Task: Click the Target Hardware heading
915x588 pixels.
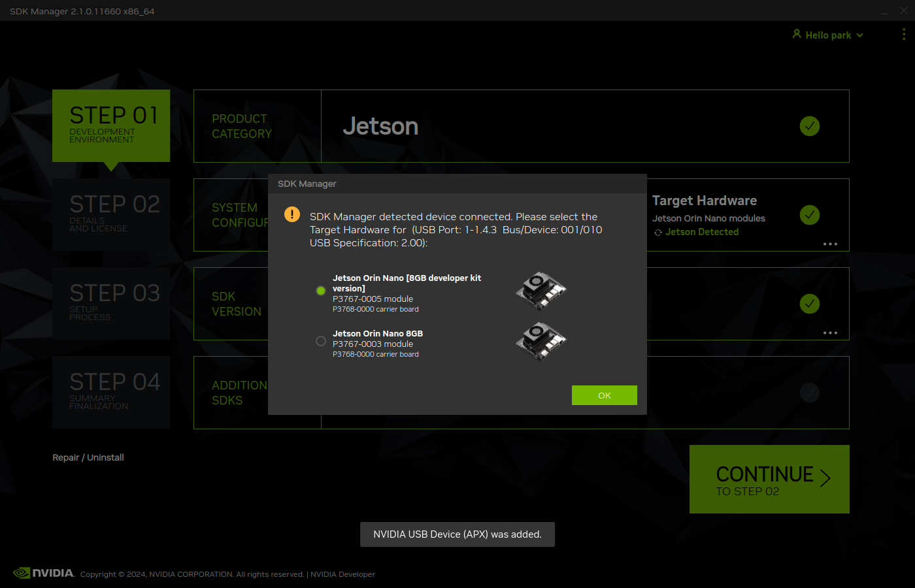Action: pyautogui.click(x=705, y=201)
